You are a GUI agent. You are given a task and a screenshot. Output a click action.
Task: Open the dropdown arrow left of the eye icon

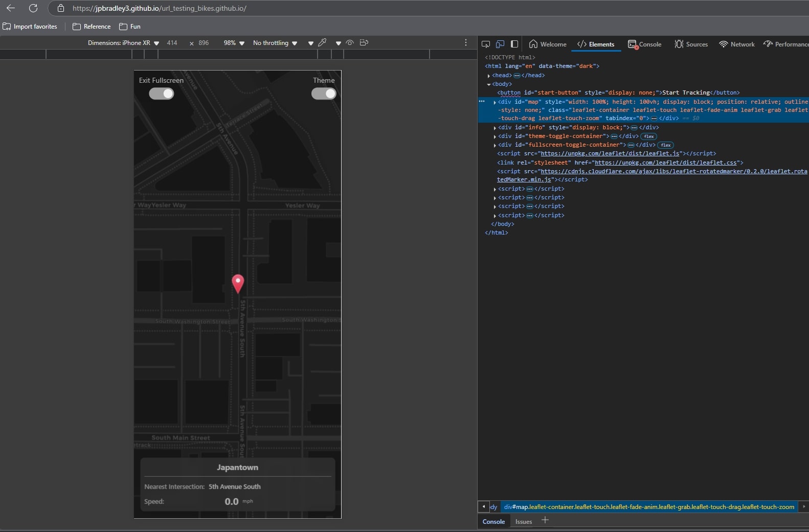(338, 43)
